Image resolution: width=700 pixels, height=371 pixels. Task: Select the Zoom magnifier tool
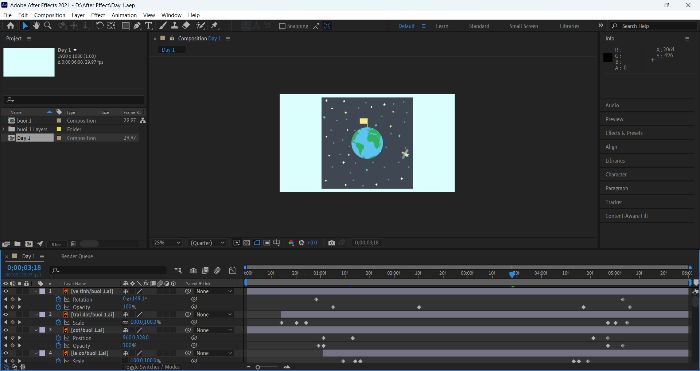47,26
